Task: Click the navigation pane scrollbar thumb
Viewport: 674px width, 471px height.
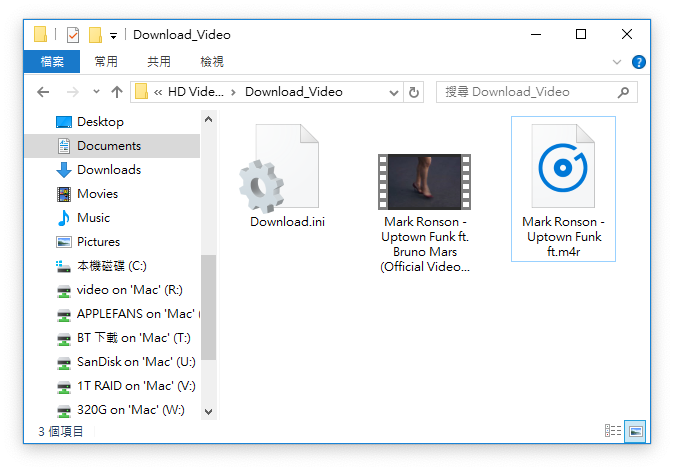Action: (x=208, y=307)
